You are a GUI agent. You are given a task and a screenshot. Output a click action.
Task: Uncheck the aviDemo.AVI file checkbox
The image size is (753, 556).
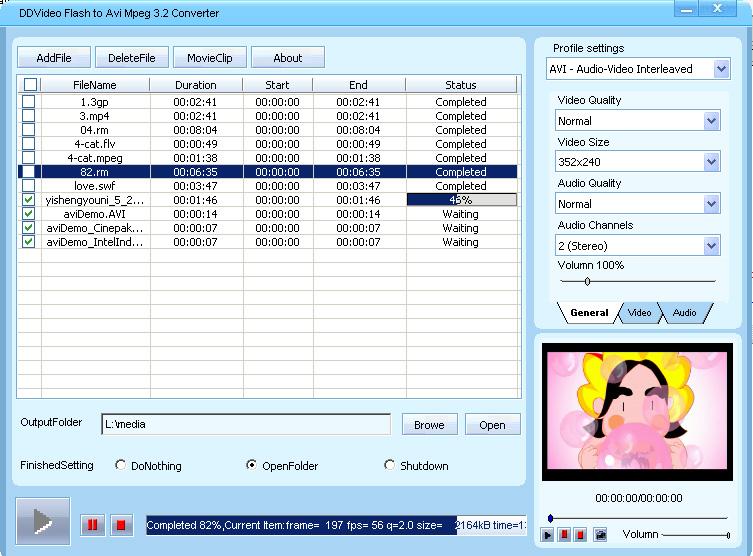coord(29,214)
